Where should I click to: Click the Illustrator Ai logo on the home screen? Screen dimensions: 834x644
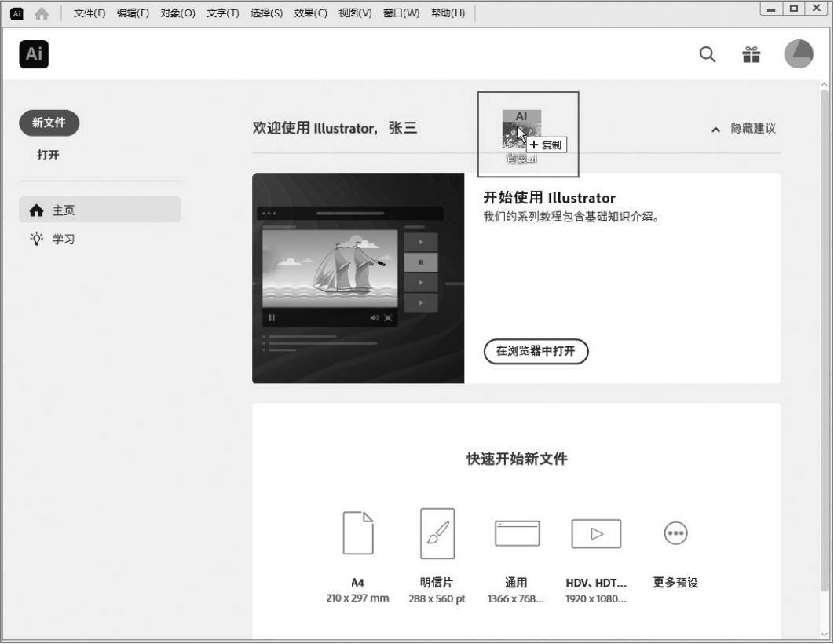click(x=34, y=54)
